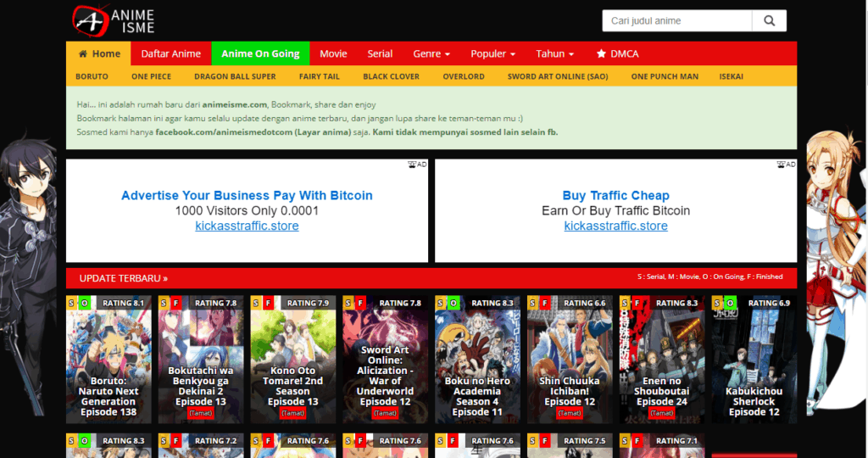Switch to the Anime On Going tab

pyautogui.click(x=260, y=53)
